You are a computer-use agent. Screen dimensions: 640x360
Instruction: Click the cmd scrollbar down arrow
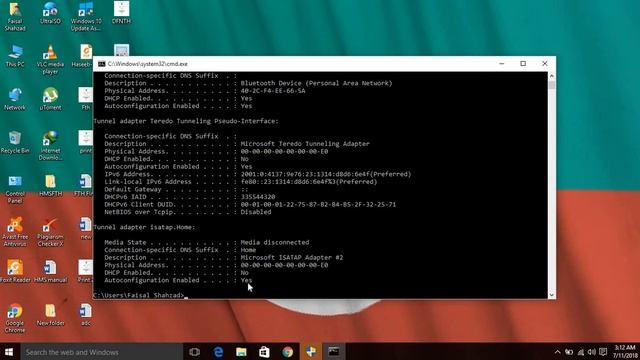[x=552, y=295]
